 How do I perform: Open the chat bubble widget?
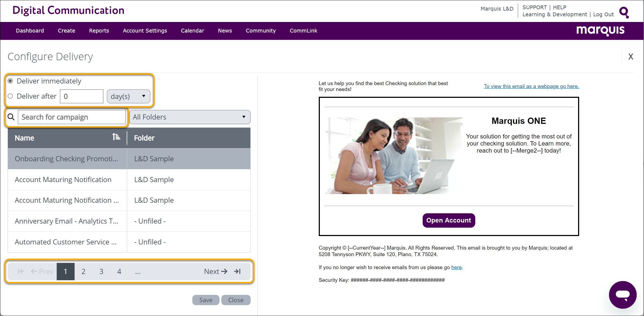click(623, 295)
